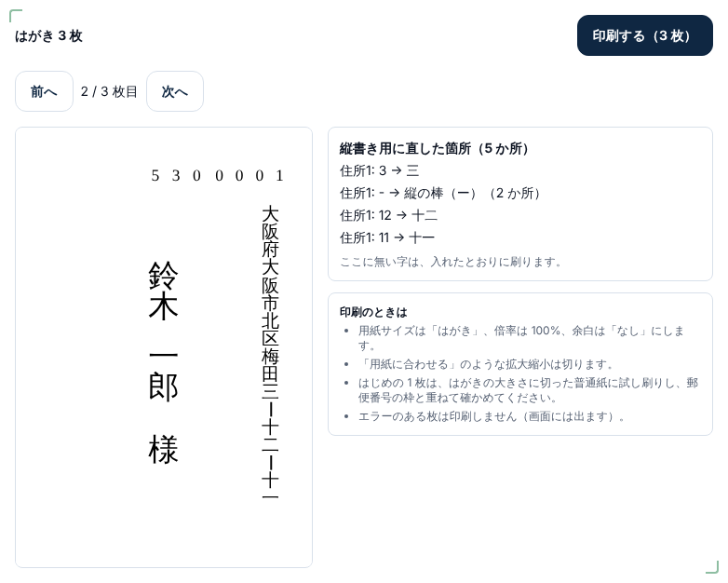This screenshot has width=728, height=583.
Task: Click the note ここに無い字は、入れたとおりに刷ります。
Action: point(451,262)
